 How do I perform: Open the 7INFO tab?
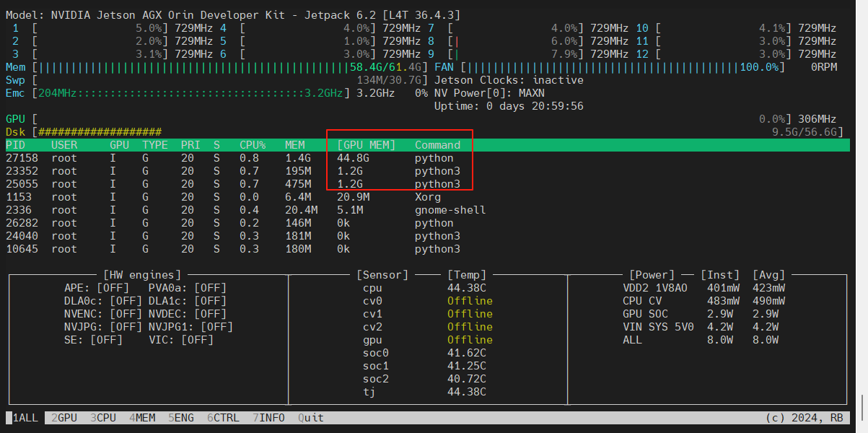[x=268, y=418]
